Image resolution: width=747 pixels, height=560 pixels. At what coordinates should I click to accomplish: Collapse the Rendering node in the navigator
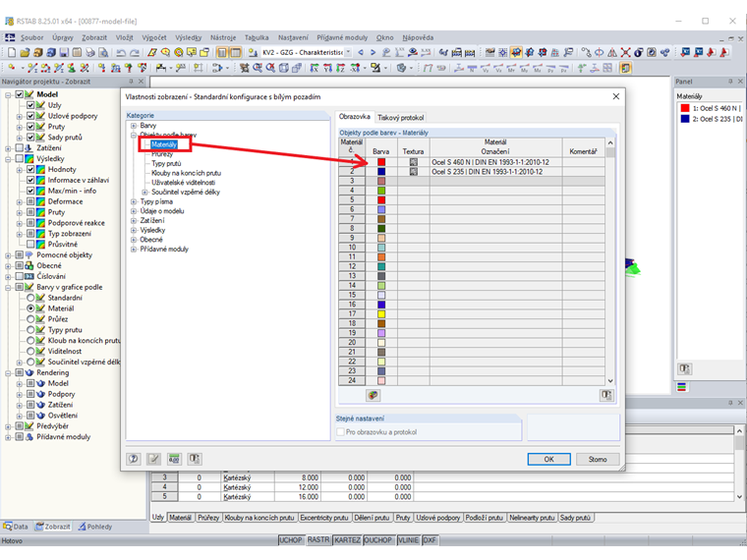pyautogui.click(x=8, y=373)
